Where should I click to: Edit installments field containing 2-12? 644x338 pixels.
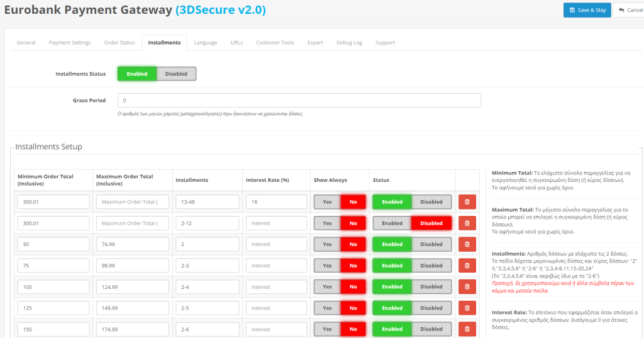click(x=208, y=223)
